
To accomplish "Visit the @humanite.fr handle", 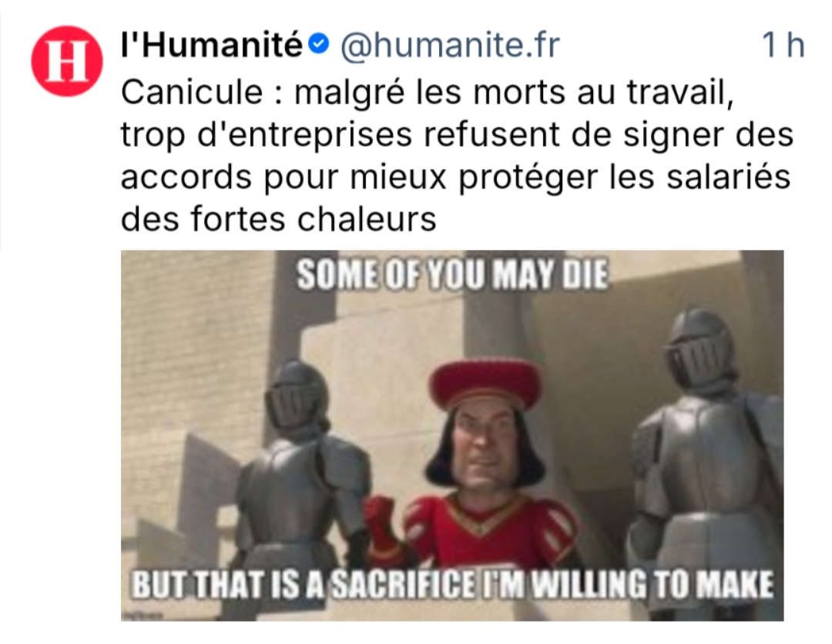I will click(x=449, y=45).
